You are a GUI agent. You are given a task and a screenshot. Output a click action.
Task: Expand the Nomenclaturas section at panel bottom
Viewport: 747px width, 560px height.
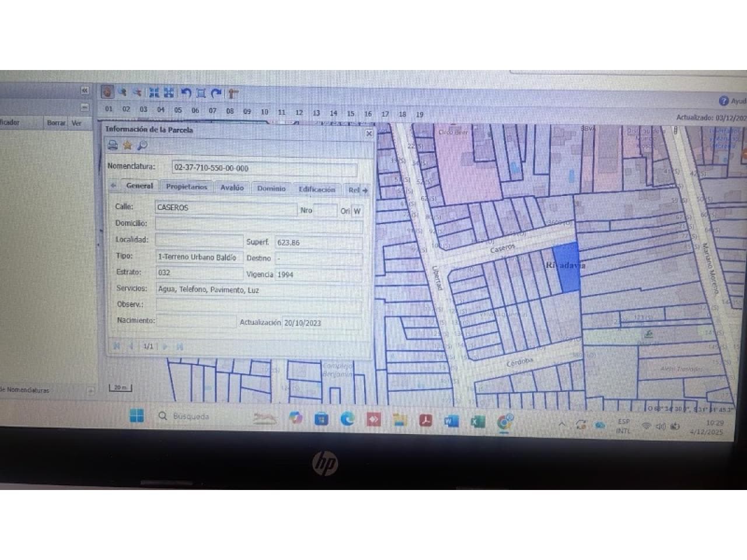(x=90, y=390)
